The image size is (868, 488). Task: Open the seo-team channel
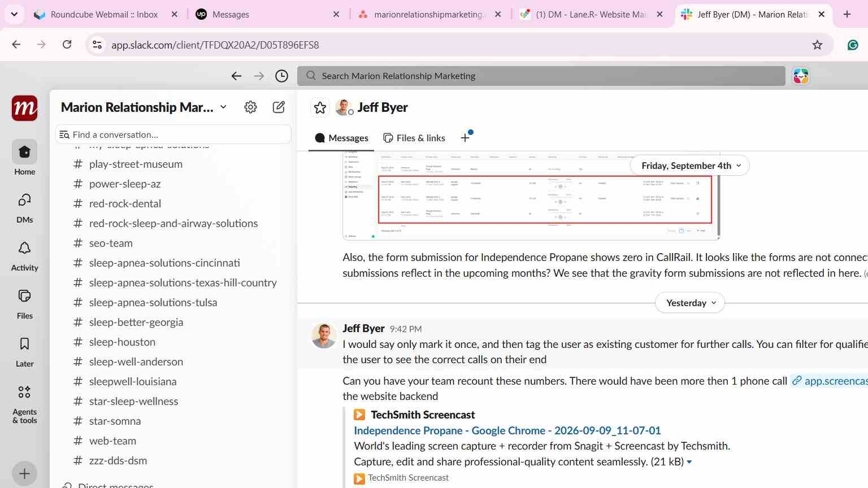111,243
